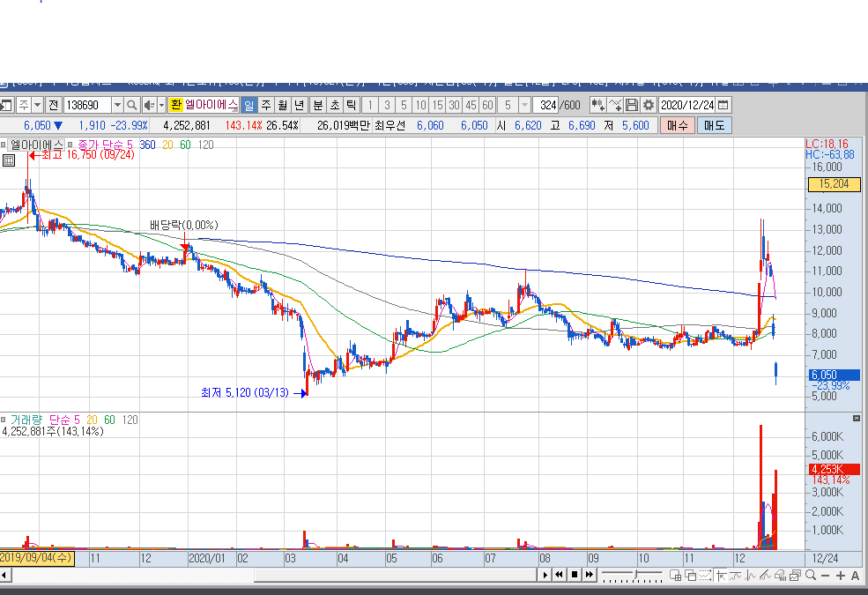Open the add candlestick chart icon
Image resolution: width=868 pixels, height=595 pixels.
point(597,105)
